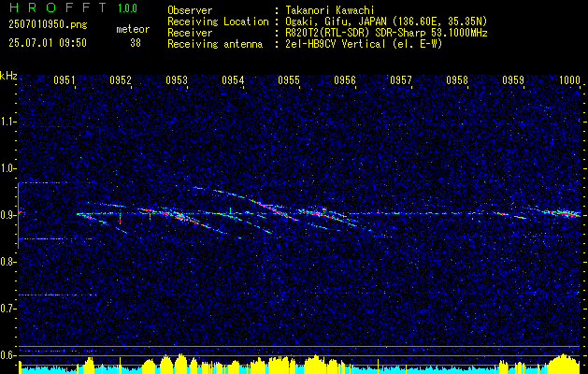Click the 0.7 kHz axis label

pos(8,309)
